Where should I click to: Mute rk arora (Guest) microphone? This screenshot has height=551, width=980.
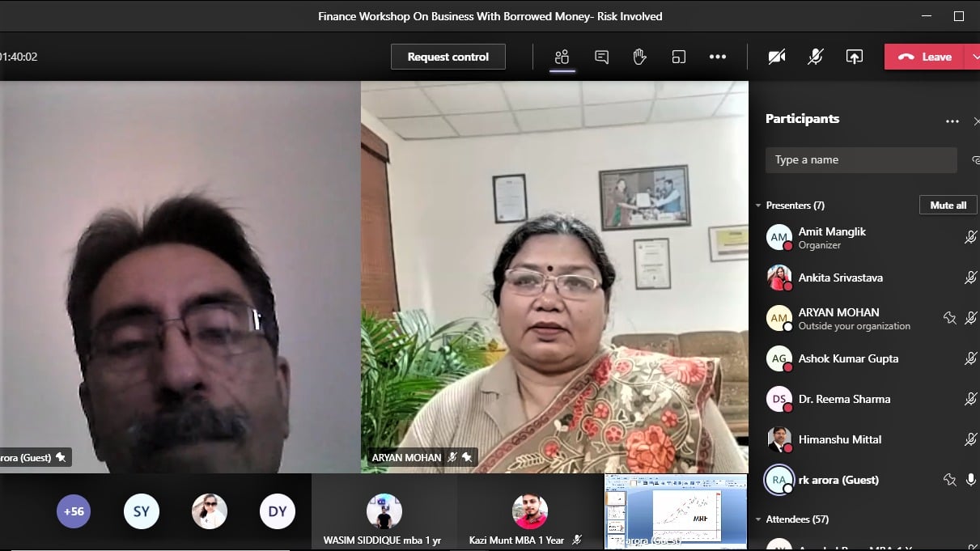point(971,480)
